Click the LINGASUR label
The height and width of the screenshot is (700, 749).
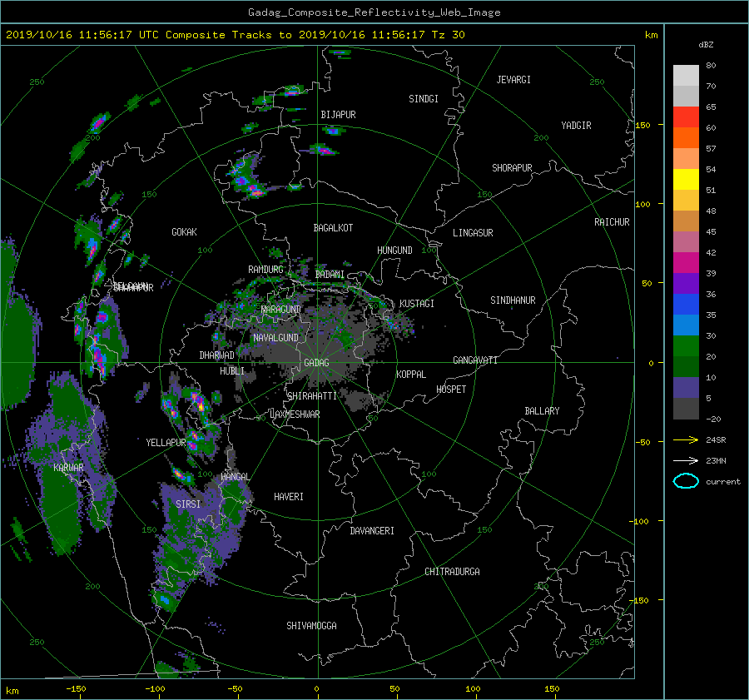pos(473,233)
